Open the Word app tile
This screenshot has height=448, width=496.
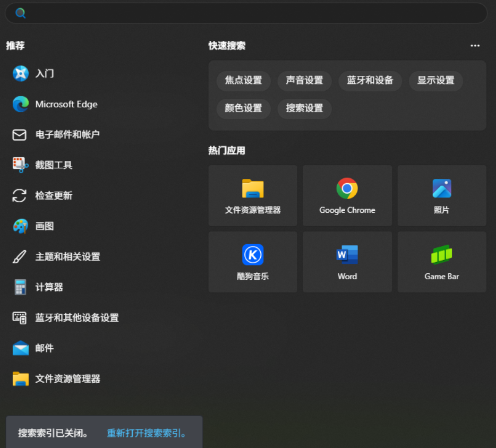(347, 262)
